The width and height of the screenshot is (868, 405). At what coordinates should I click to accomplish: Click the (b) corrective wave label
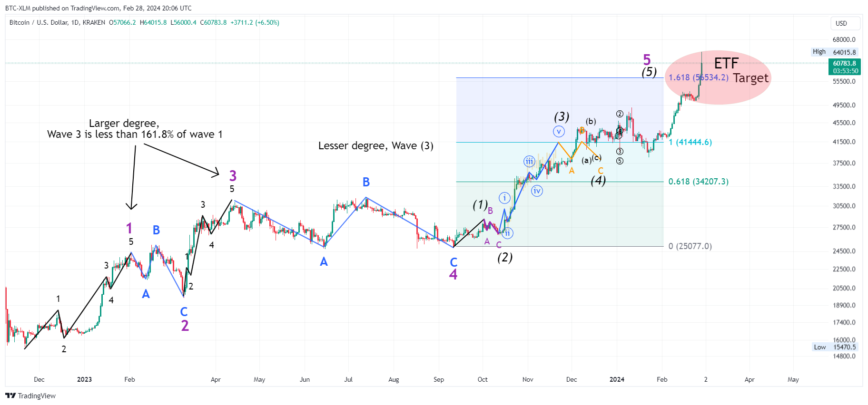pos(591,121)
